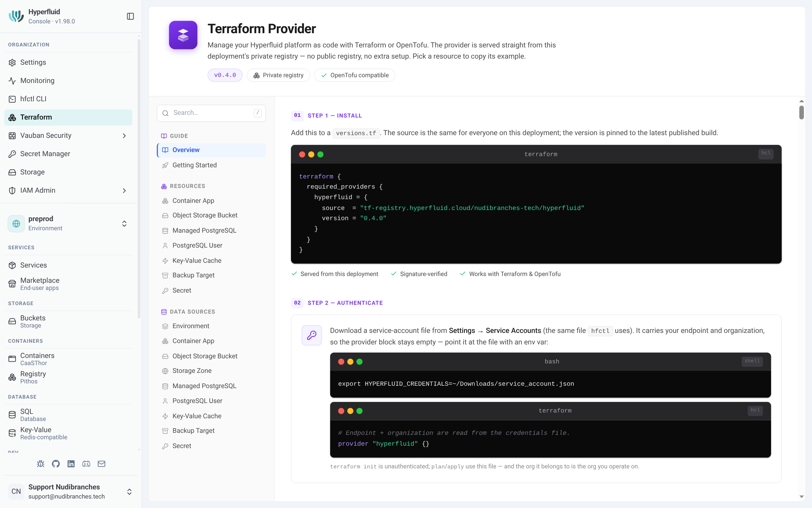Expand the Vauban Security submenu
Image resolution: width=812 pixels, height=508 pixels.
[x=124, y=135]
